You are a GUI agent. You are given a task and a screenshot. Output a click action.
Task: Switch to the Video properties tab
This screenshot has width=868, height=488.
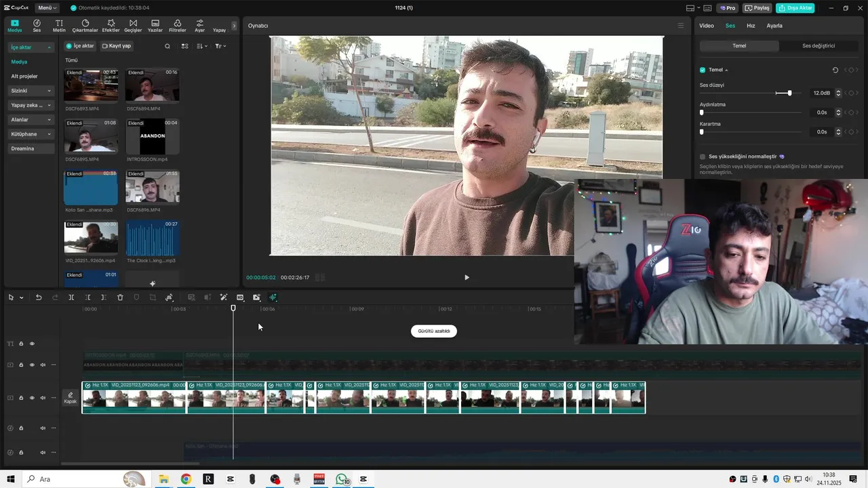pyautogui.click(x=707, y=26)
